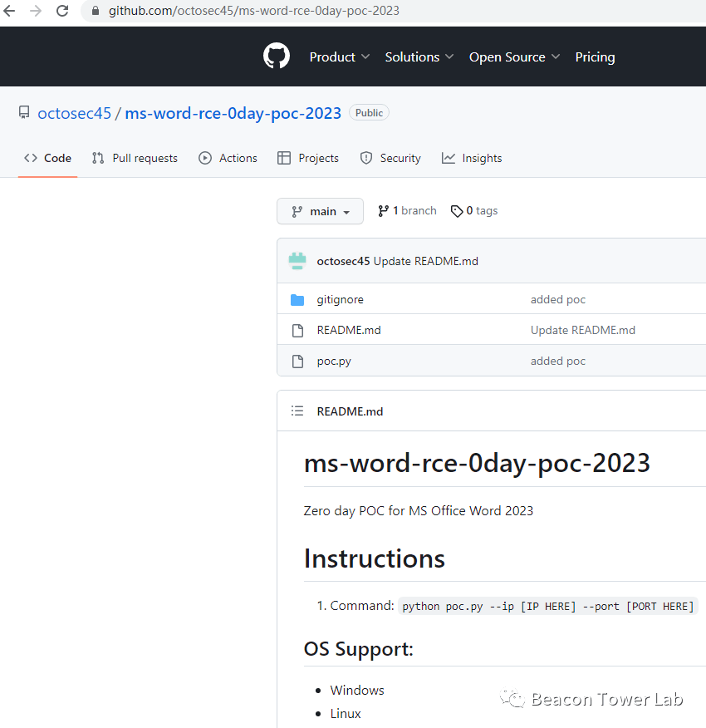Open the README.md file link
This screenshot has width=706, height=728.
pos(349,330)
